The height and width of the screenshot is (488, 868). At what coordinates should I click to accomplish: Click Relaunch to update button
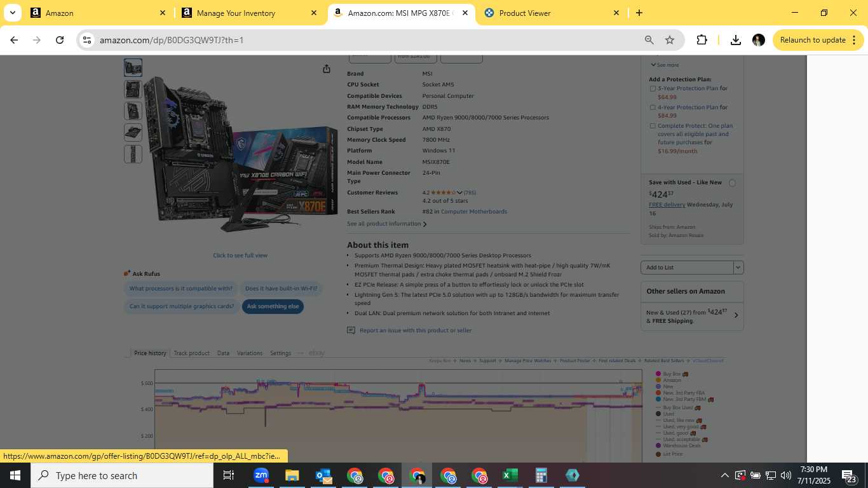818,40
